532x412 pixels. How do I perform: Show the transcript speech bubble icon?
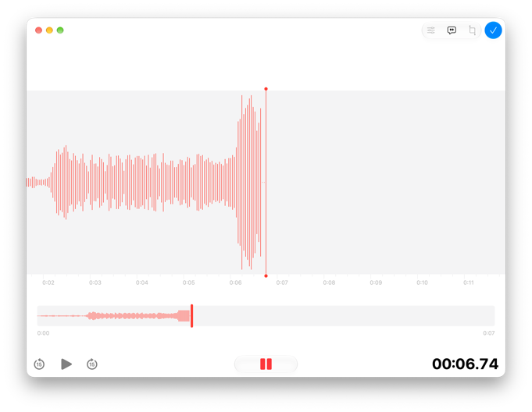tap(452, 30)
